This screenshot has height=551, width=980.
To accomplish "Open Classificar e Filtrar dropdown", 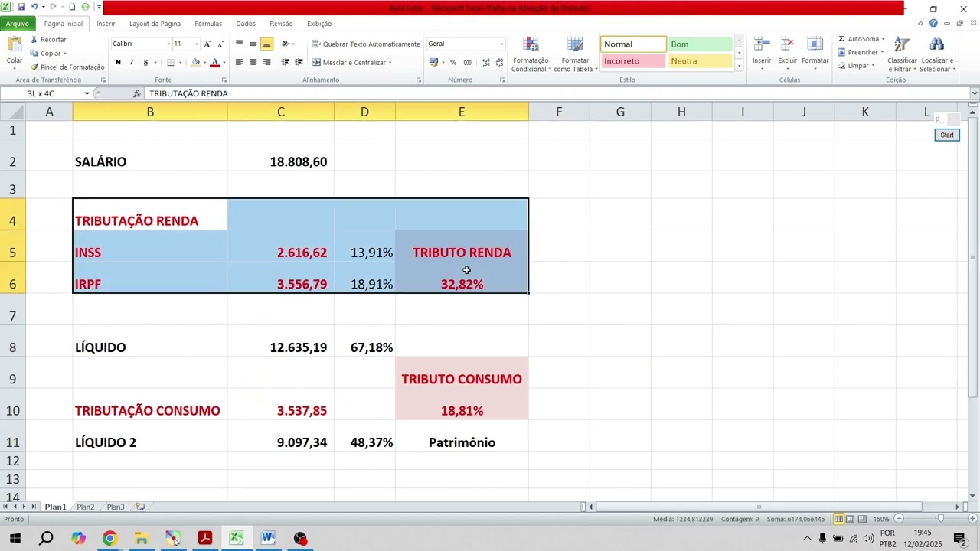I will click(902, 55).
